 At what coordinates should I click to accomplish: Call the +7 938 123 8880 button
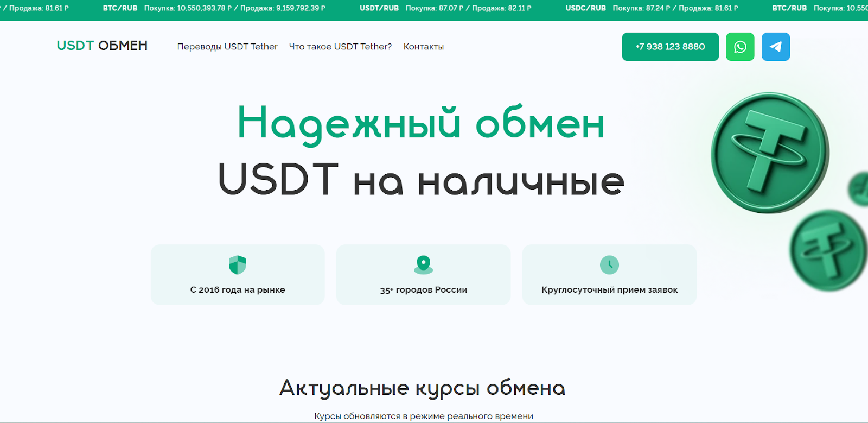coord(671,47)
